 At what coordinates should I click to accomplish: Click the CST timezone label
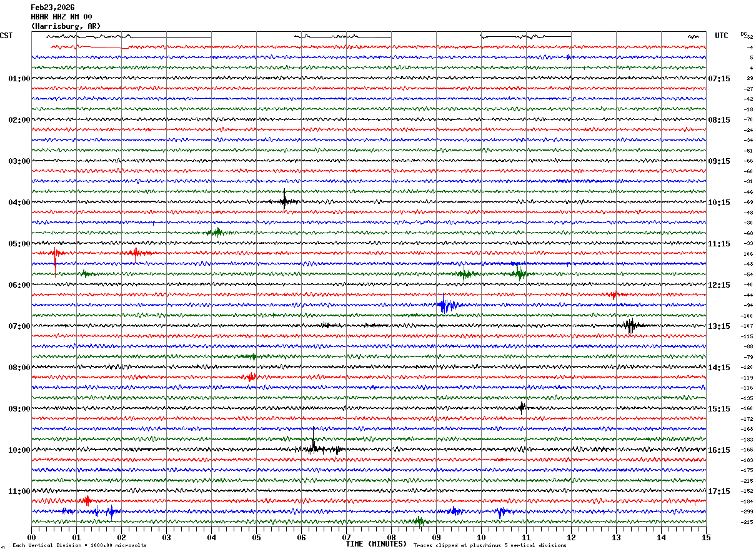(x=6, y=36)
